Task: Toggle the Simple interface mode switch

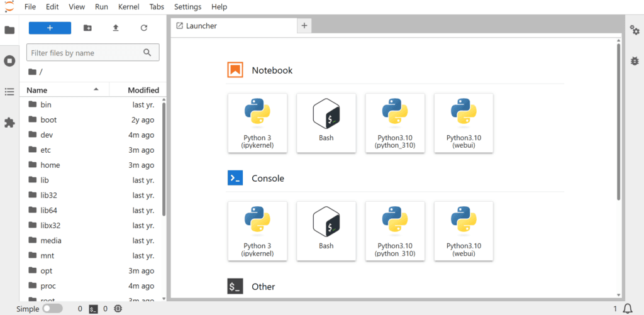Action: [52, 309]
